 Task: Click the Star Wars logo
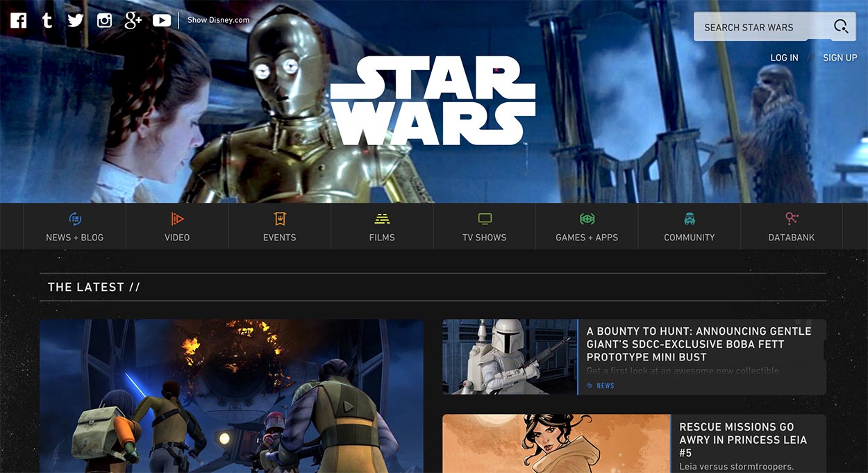coord(433,101)
